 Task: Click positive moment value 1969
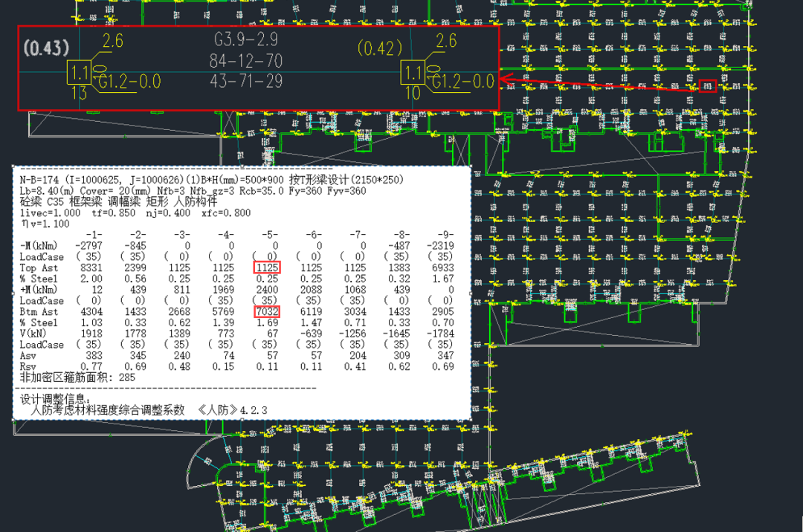[x=223, y=290]
